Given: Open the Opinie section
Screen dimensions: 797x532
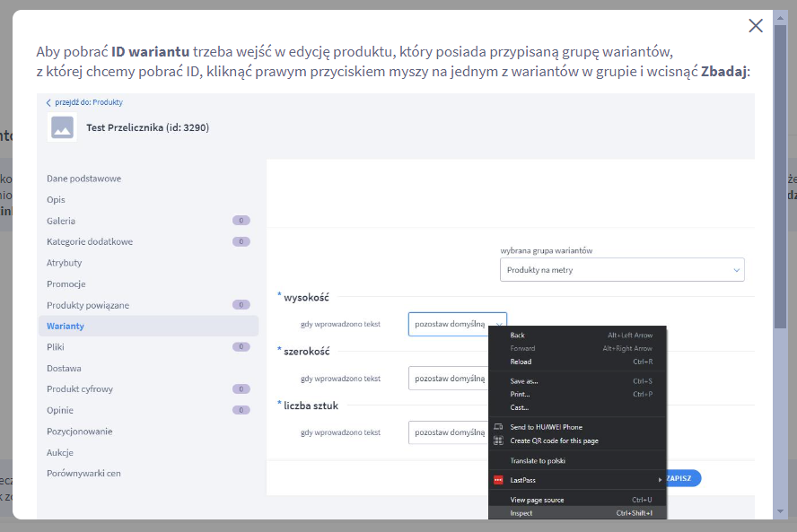Looking at the screenshot, I should pos(61,409).
